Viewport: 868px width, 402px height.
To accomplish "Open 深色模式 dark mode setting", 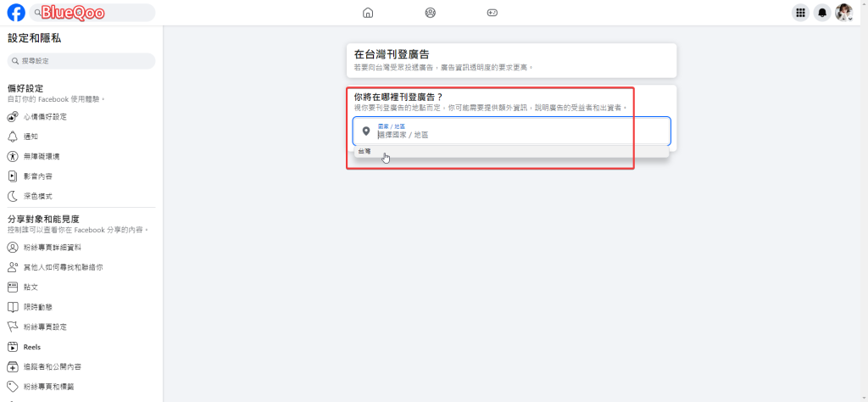I will [x=37, y=196].
